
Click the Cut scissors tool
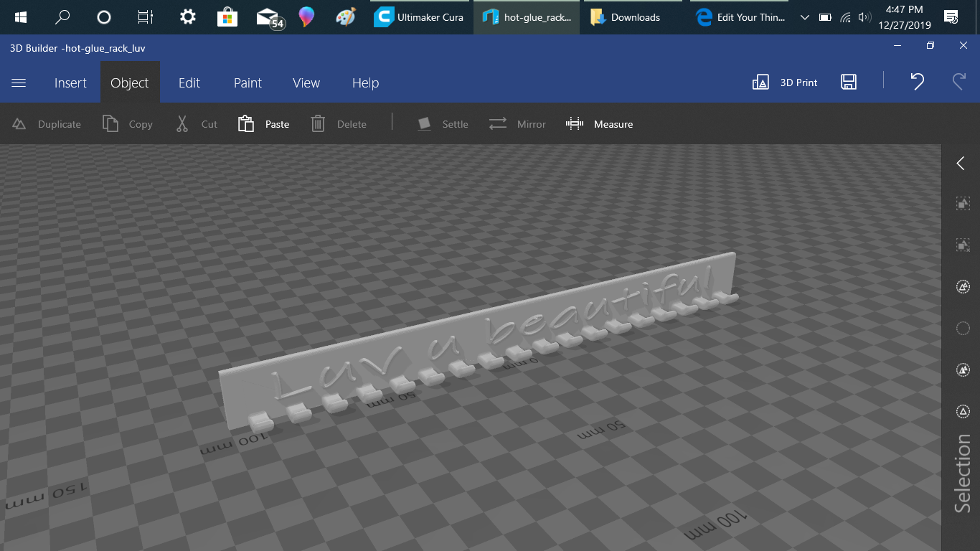click(196, 124)
